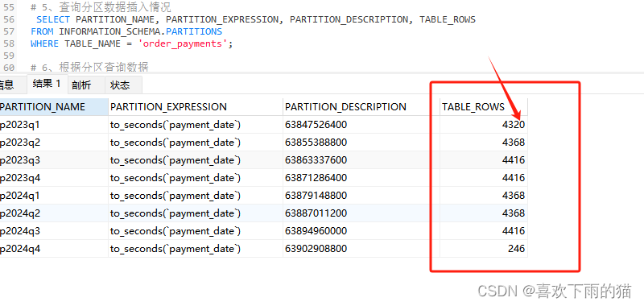Click the 'order_payments' string literal
This screenshot has width=644, height=306.
click(183, 43)
